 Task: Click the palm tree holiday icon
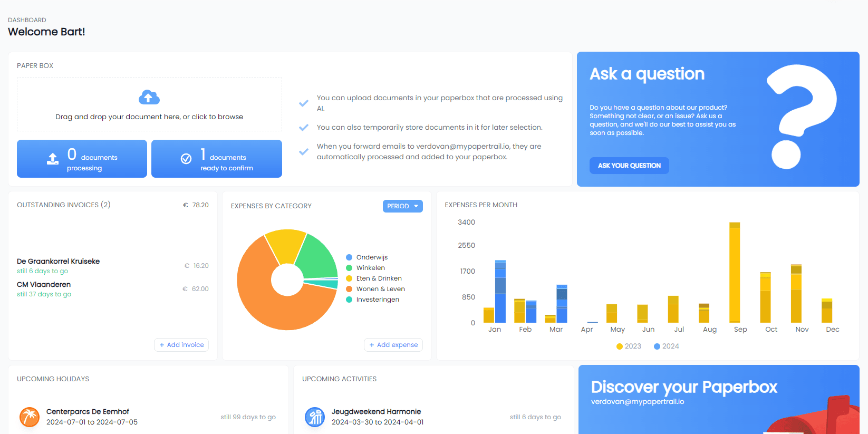[x=30, y=417]
